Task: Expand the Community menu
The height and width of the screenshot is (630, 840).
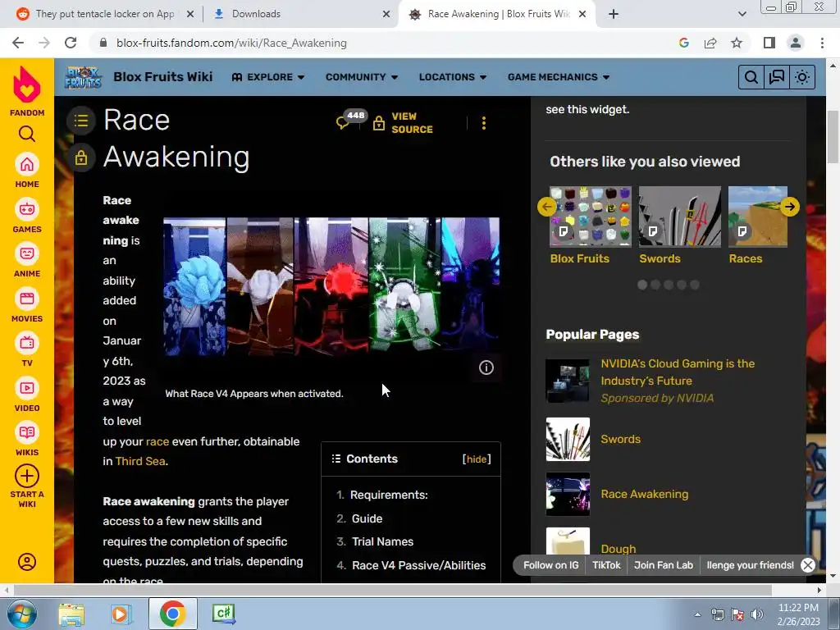Action: click(x=362, y=77)
